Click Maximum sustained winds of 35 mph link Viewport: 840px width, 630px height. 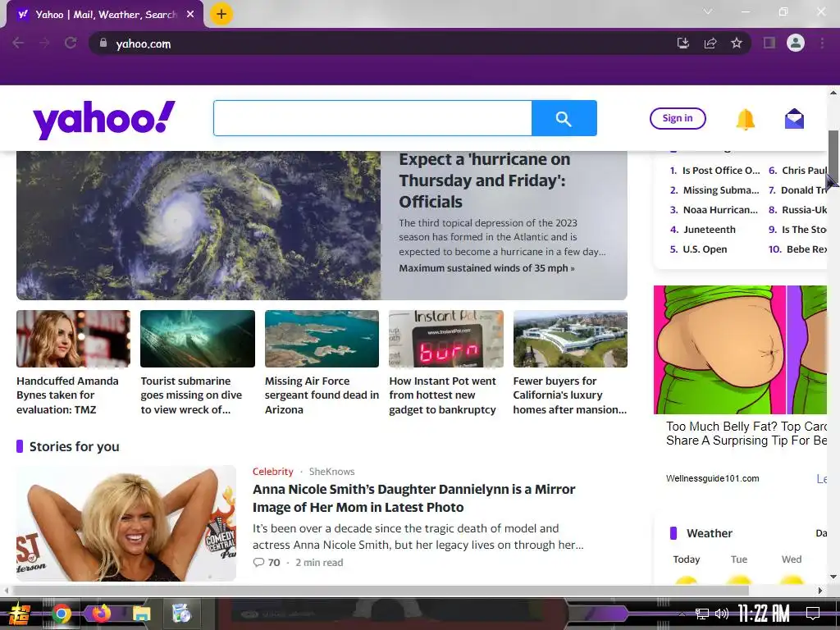pyautogui.click(x=486, y=268)
